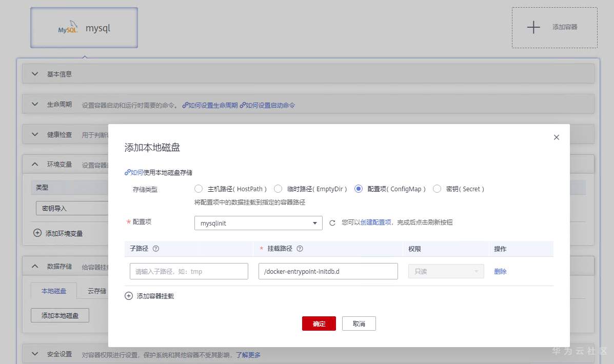Click the 如何 link about local disk storage
The width and height of the screenshot is (614, 364).
pyautogui.click(x=136, y=172)
